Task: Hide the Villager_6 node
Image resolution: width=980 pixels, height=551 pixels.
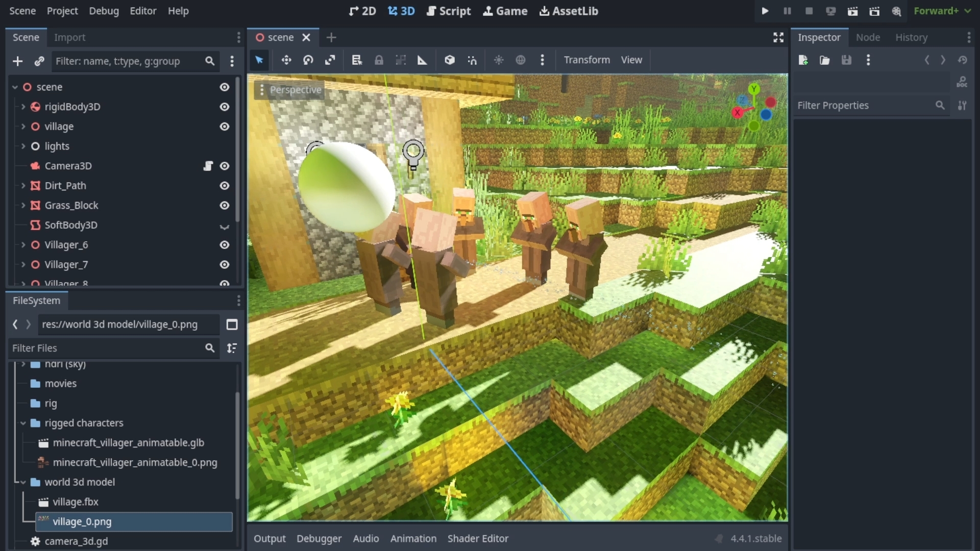Action: 225,245
